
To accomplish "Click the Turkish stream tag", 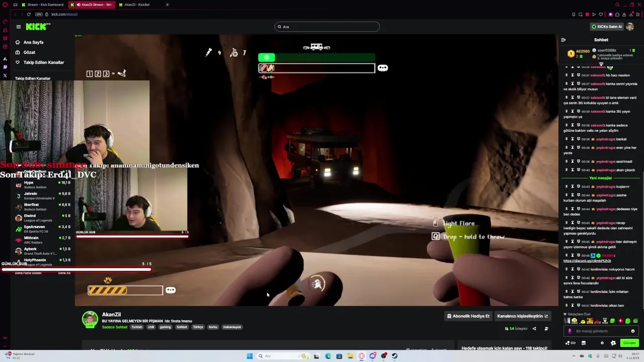I will tap(137, 327).
